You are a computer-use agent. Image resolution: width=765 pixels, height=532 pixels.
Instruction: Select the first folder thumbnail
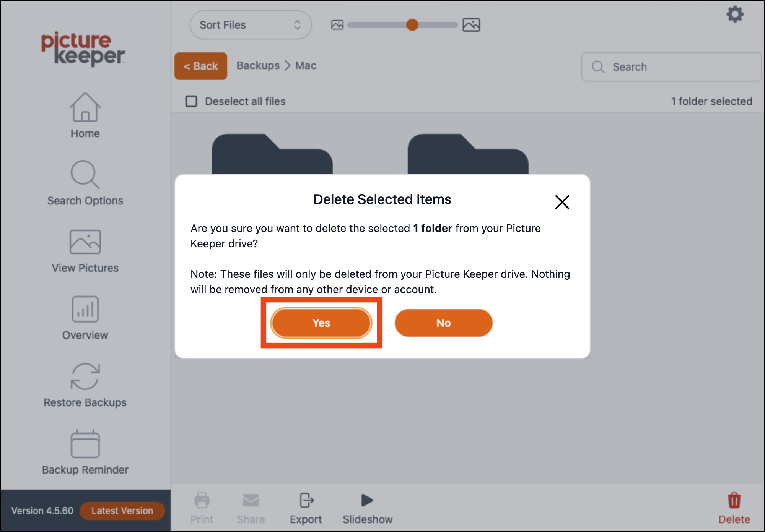[272, 154]
